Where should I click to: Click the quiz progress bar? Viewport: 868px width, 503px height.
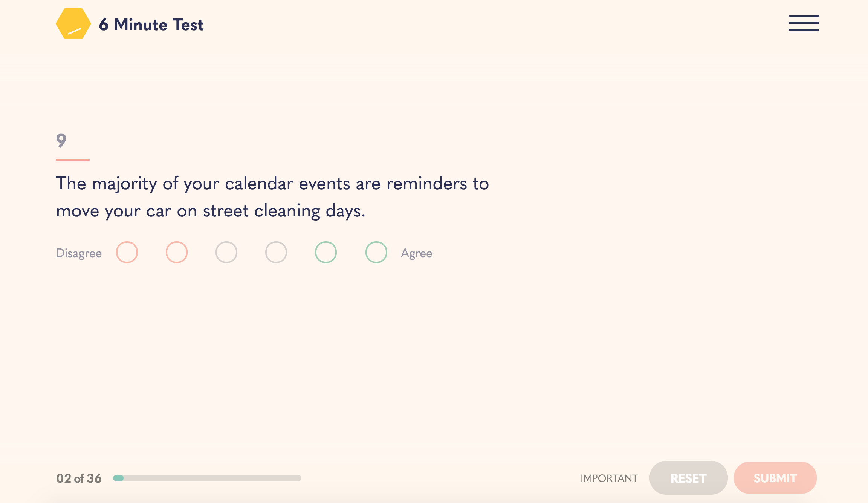[x=207, y=478]
